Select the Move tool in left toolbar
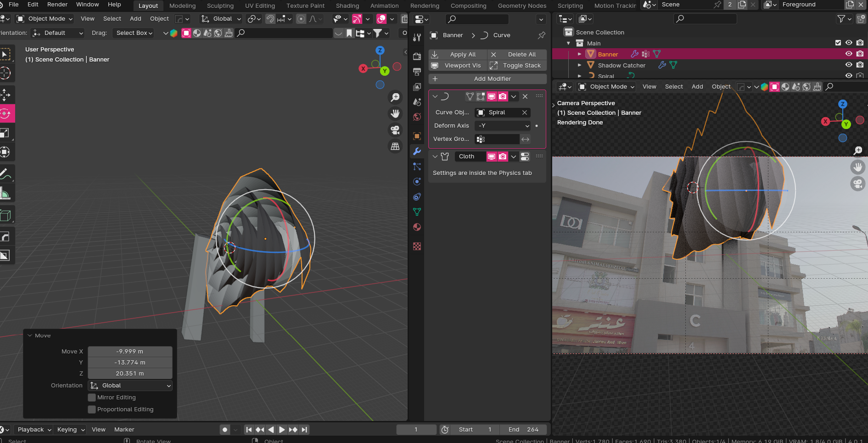 coord(6,95)
